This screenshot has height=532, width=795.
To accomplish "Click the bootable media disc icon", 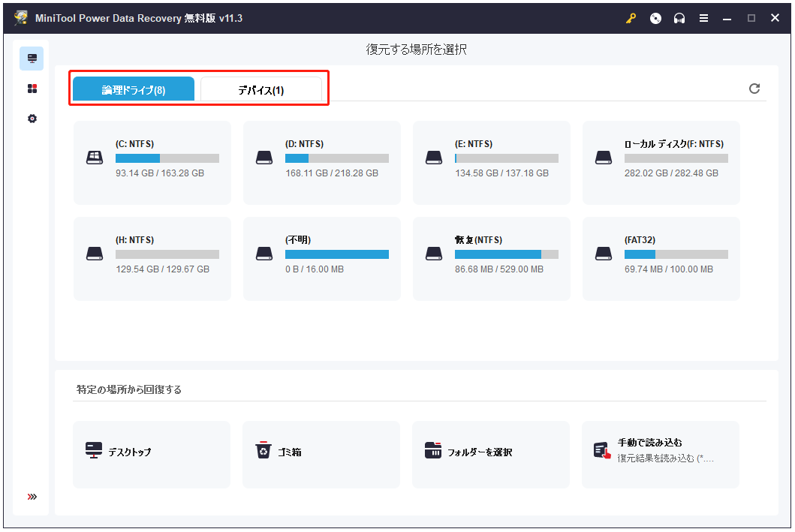I will [x=655, y=18].
